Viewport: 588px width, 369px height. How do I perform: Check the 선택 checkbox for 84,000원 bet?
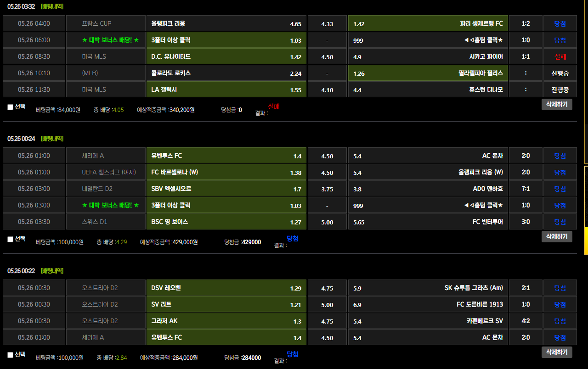point(11,107)
